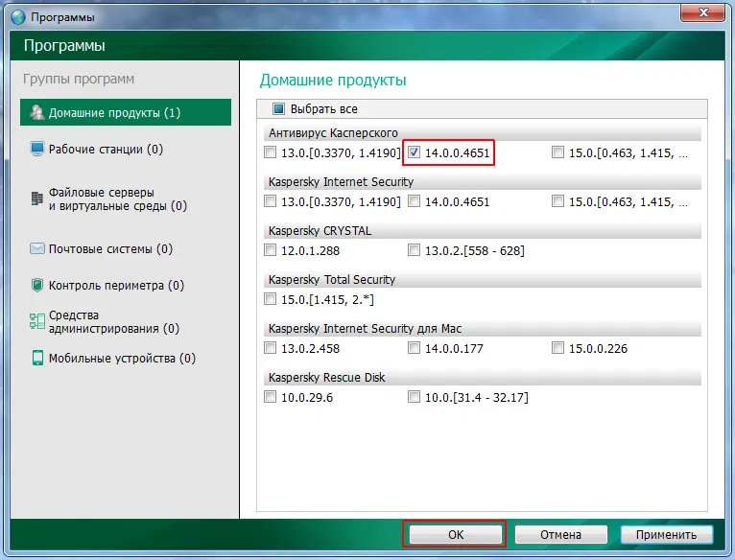Check Kaspersky Rescue Disk 10.0.[31.4 - 32.17]
Viewport: 735px width, 560px height.
[414, 397]
